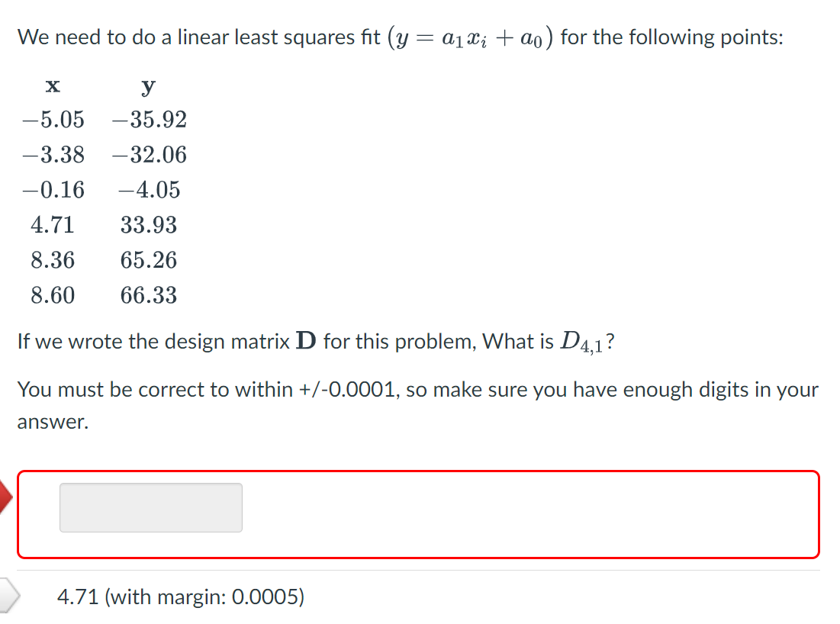Click the value 66.33 in the table

148,294
